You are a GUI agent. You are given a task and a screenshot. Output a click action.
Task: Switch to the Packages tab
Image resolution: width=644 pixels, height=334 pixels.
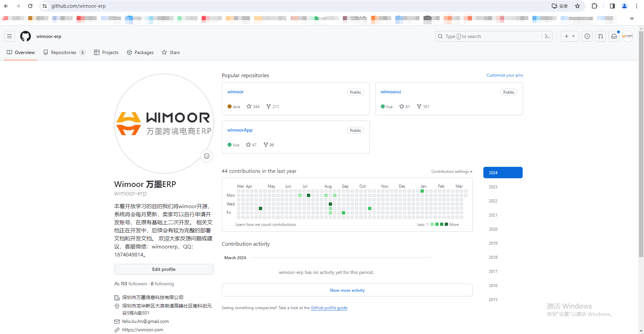click(140, 52)
